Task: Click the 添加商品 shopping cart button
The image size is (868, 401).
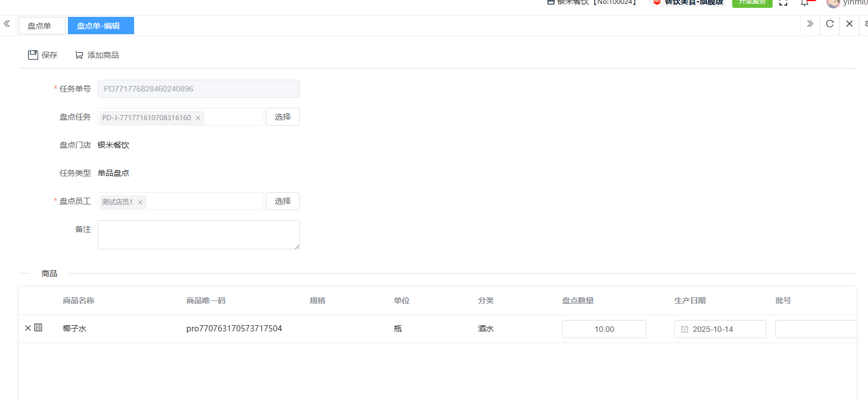Action: pyautogui.click(x=97, y=55)
